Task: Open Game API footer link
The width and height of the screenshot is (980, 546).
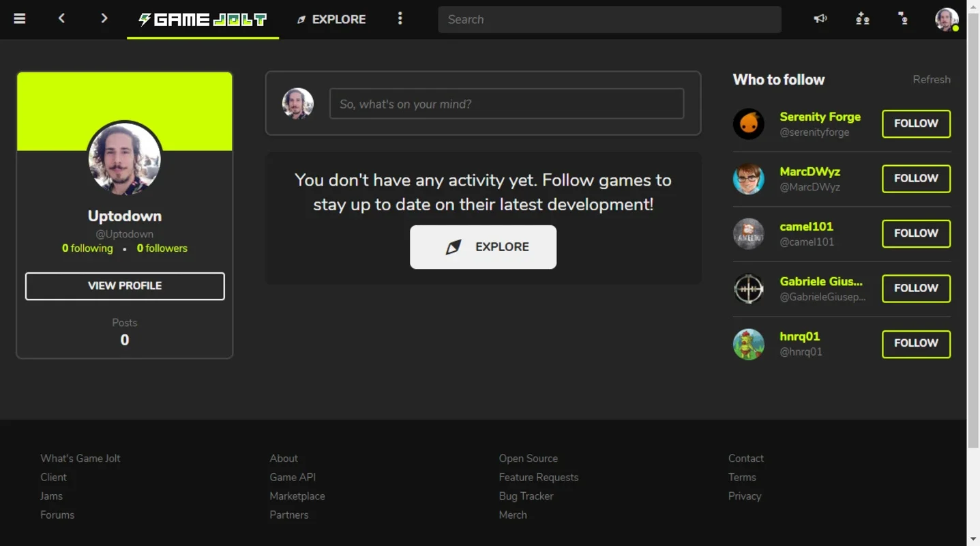Action: click(293, 477)
